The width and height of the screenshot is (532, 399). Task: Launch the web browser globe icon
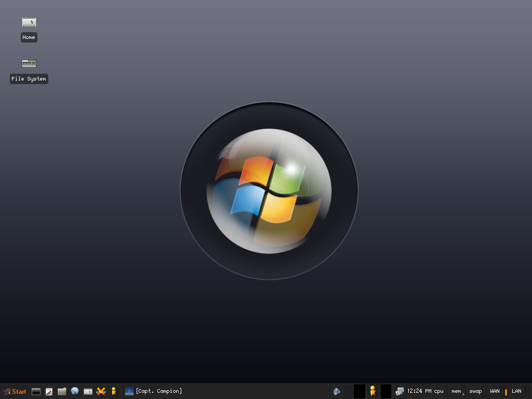[x=75, y=391]
